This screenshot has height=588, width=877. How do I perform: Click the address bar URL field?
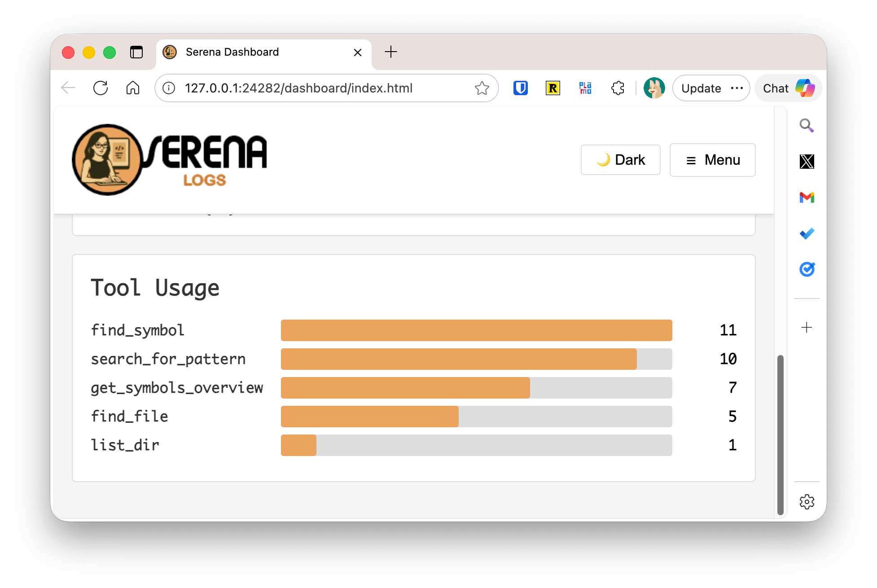[x=298, y=88]
